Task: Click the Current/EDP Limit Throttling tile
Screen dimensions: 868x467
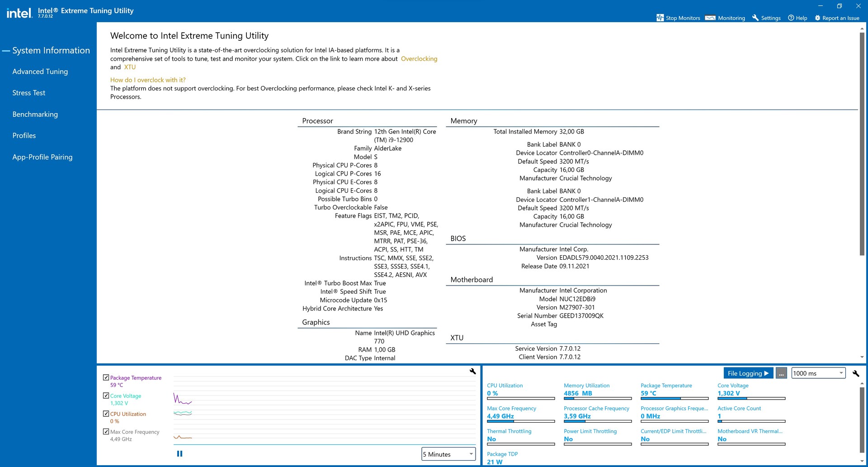Action: point(675,437)
